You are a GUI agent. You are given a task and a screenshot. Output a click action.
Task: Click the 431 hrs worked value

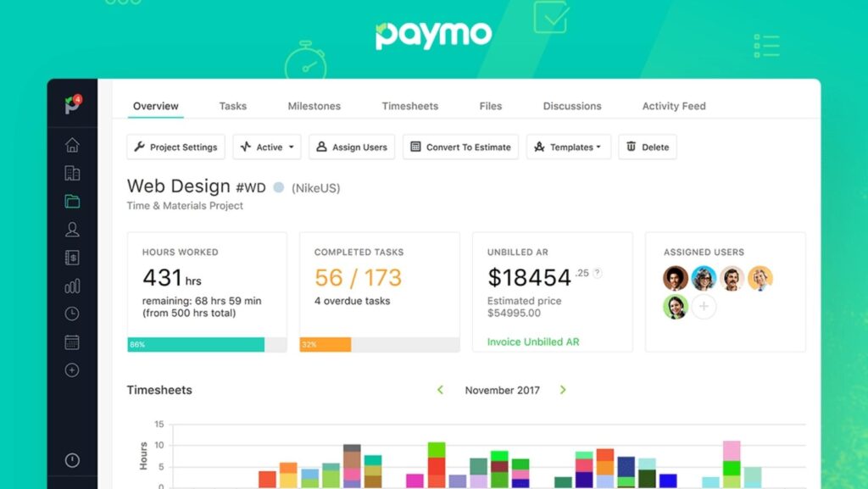tap(171, 278)
